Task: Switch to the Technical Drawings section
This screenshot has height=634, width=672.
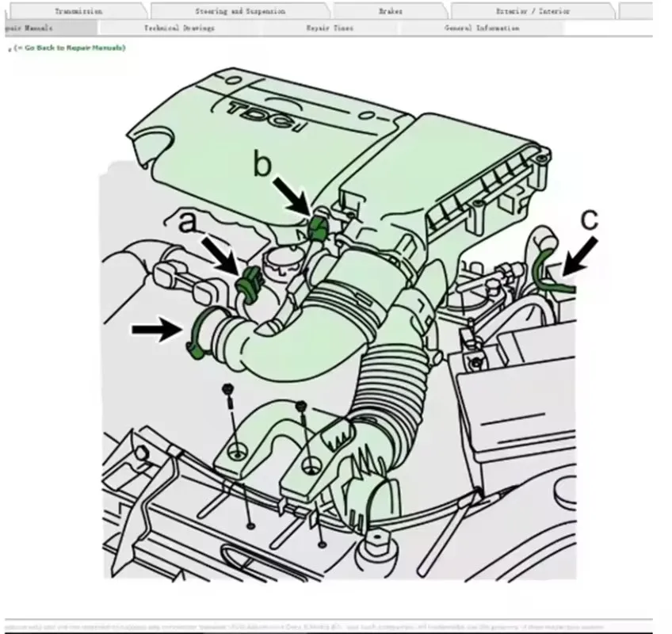Action: 179,27
